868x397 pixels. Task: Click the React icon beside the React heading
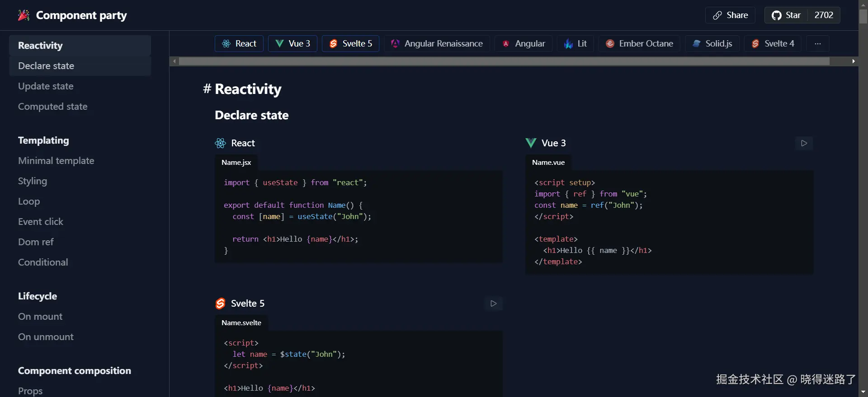pyautogui.click(x=220, y=143)
